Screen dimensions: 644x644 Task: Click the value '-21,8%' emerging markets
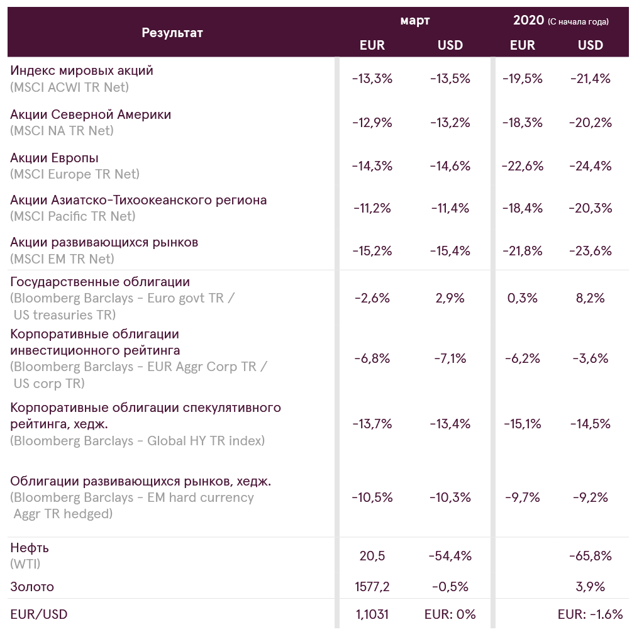click(x=523, y=251)
